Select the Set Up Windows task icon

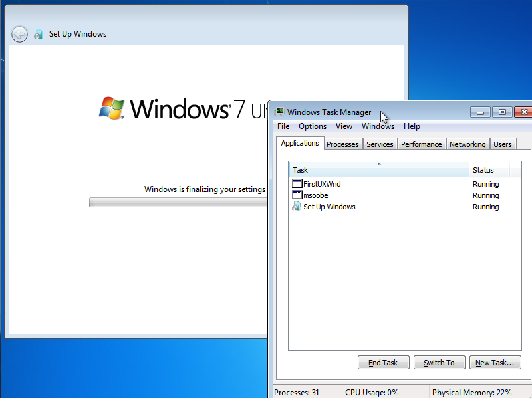[296, 206]
